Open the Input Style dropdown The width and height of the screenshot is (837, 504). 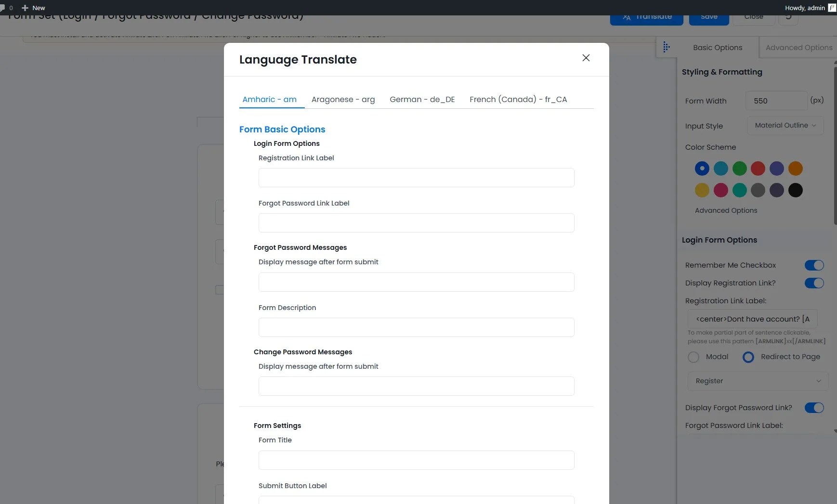(784, 126)
